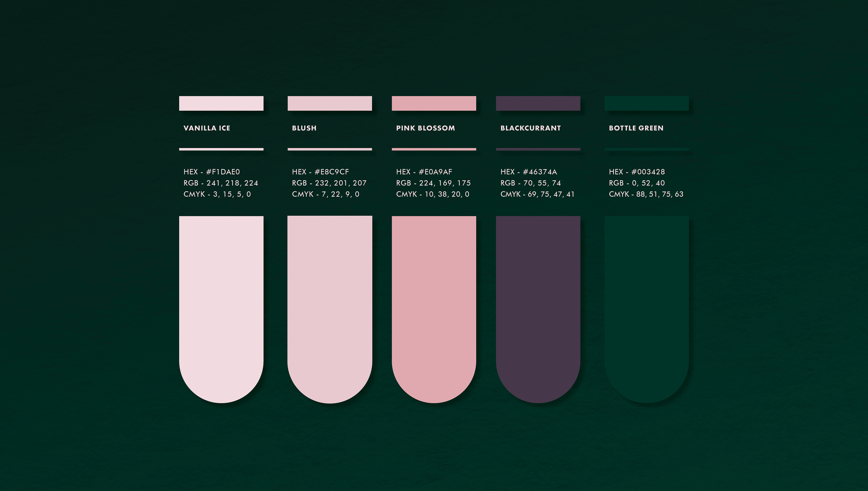Screen dimensions: 868x491
Task: Click the text CMYK - 3, 15, 5, 0
Action: (x=217, y=194)
